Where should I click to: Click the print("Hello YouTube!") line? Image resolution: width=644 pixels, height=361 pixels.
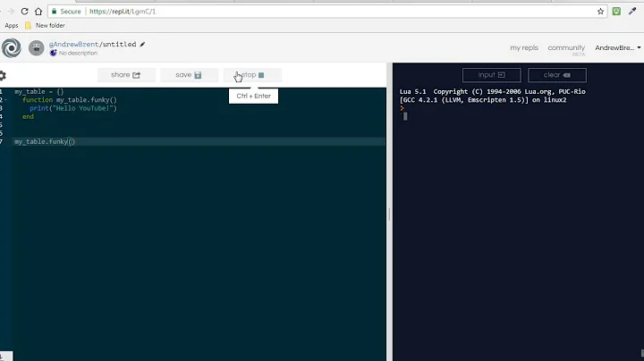point(73,108)
